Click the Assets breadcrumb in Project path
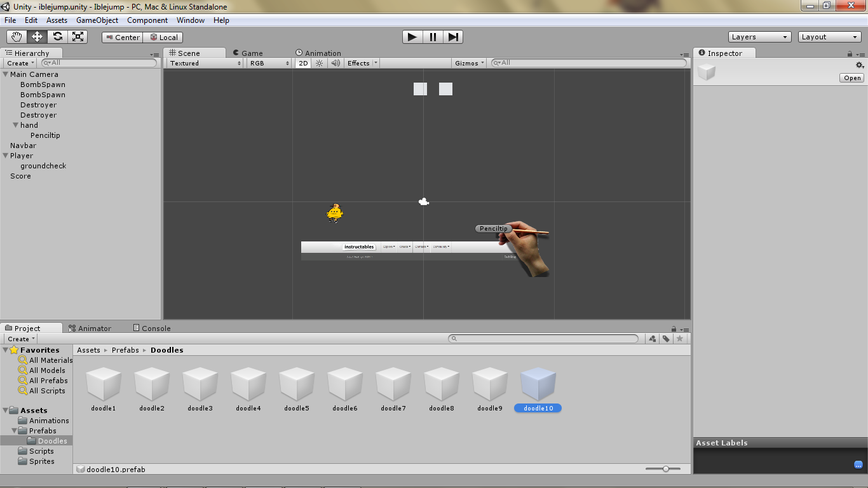The width and height of the screenshot is (868, 488). [88, 350]
